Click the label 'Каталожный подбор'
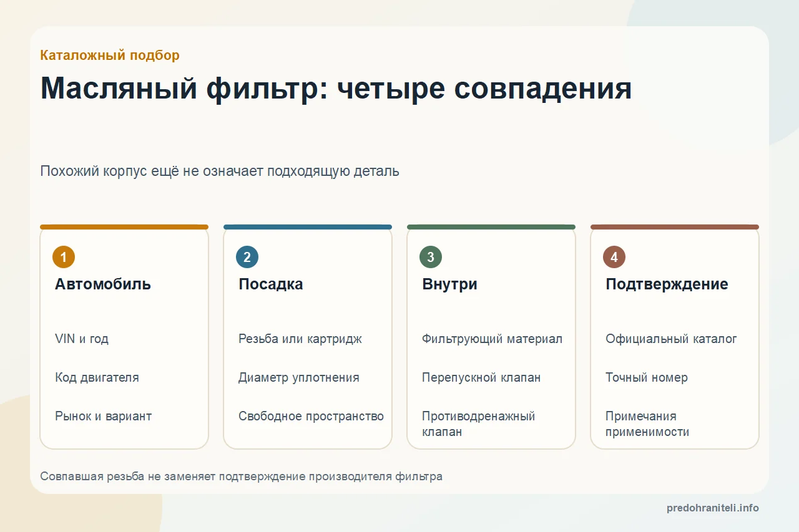 110,56
